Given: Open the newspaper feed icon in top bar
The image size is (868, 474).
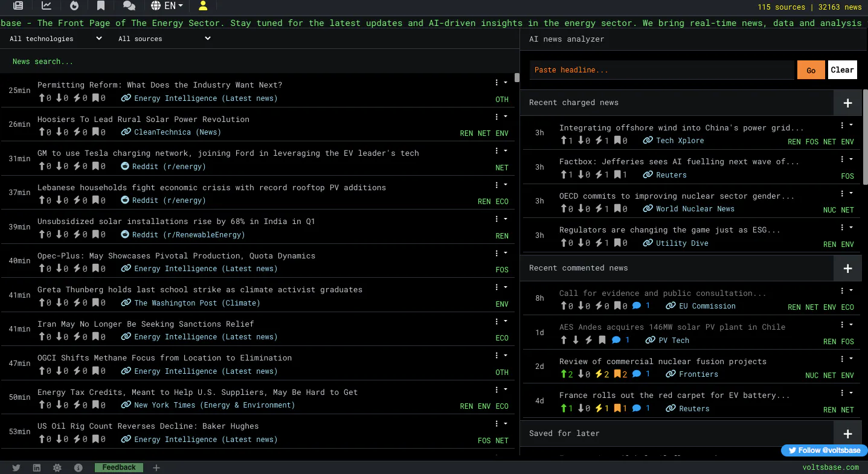Looking at the screenshot, I should [18, 6].
